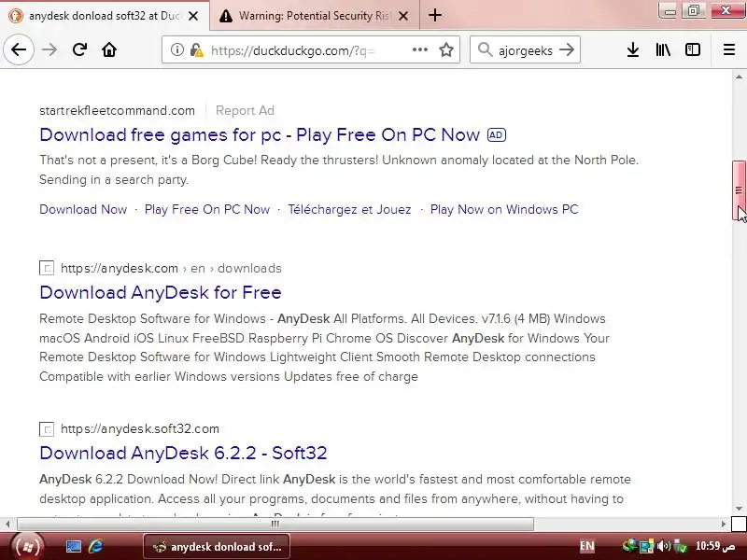Submit search with the arrow button
The width and height of the screenshot is (747, 560).
click(567, 49)
